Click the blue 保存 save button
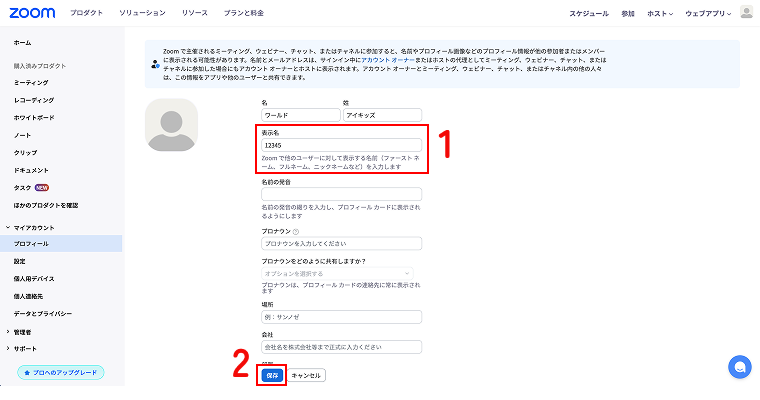760x400 pixels. (x=271, y=375)
